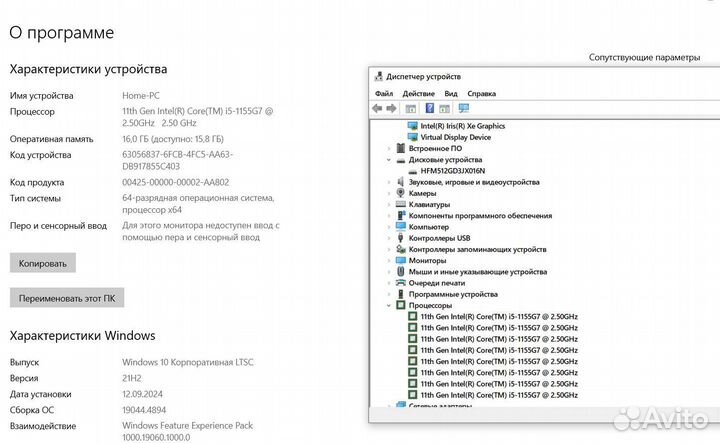This screenshot has height=444, width=720.
Task: Click the monitor icon beside Компьютер
Action: pos(400,226)
